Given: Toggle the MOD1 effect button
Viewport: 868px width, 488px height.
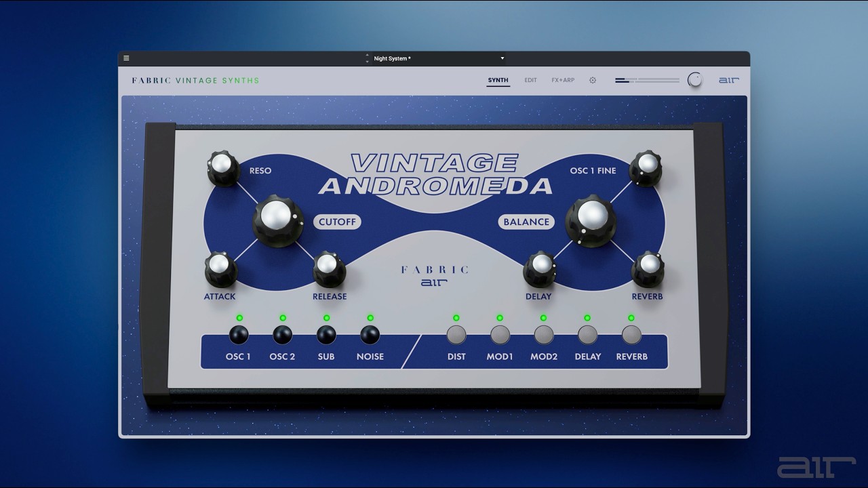Looking at the screenshot, I should point(500,334).
